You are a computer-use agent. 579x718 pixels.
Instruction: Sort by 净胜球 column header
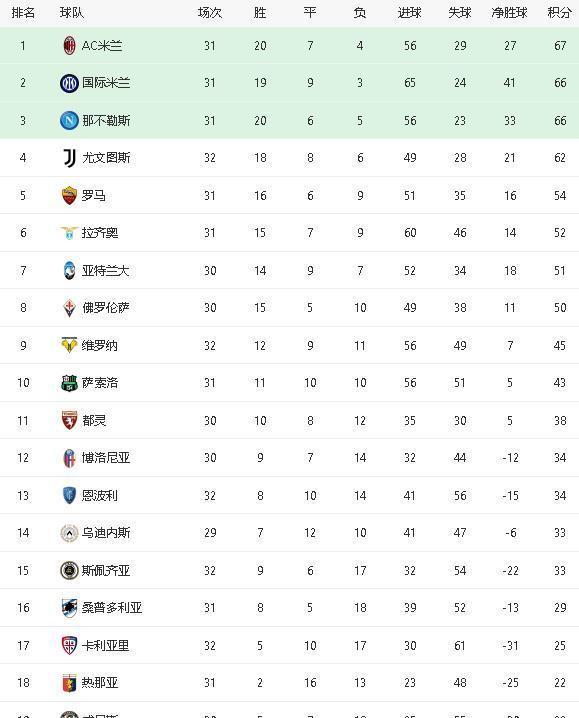pos(509,13)
